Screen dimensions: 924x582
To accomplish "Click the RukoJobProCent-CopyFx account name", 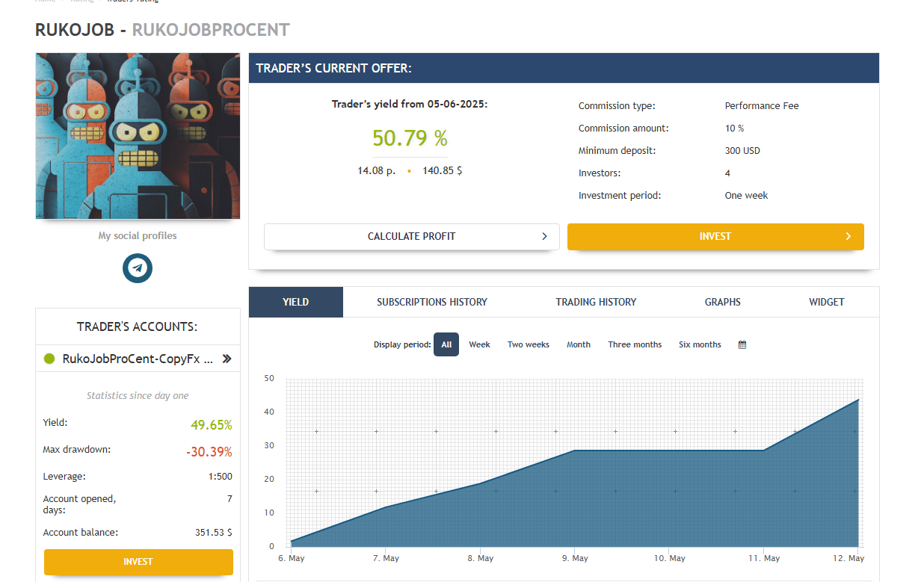I will point(138,359).
